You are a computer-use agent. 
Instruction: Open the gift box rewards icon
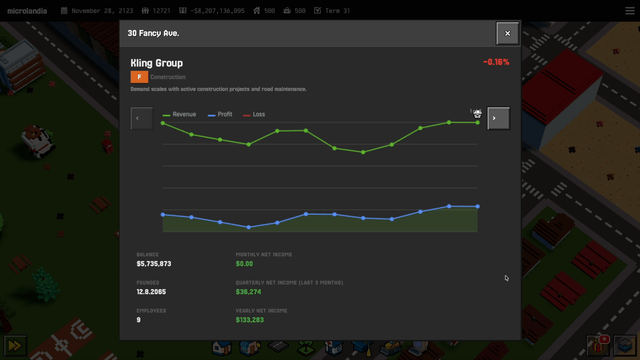(x=598, y=346)
